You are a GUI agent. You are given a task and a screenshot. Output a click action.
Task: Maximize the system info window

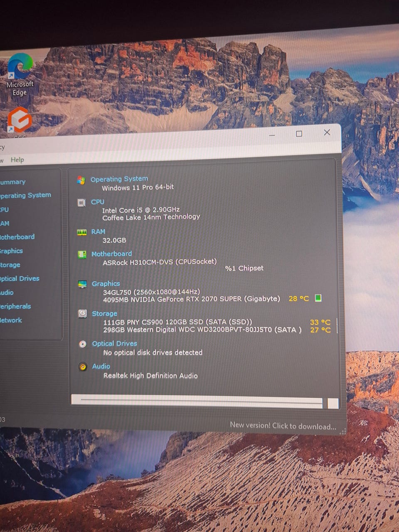pos(299,133)
